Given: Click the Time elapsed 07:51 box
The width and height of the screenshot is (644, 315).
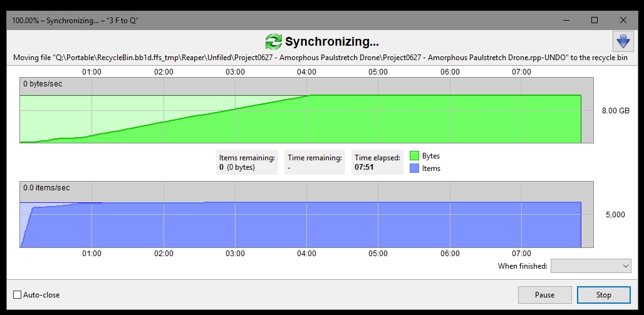Looking at the screenshot, I should pyautogui.click(x=377, y=162).
